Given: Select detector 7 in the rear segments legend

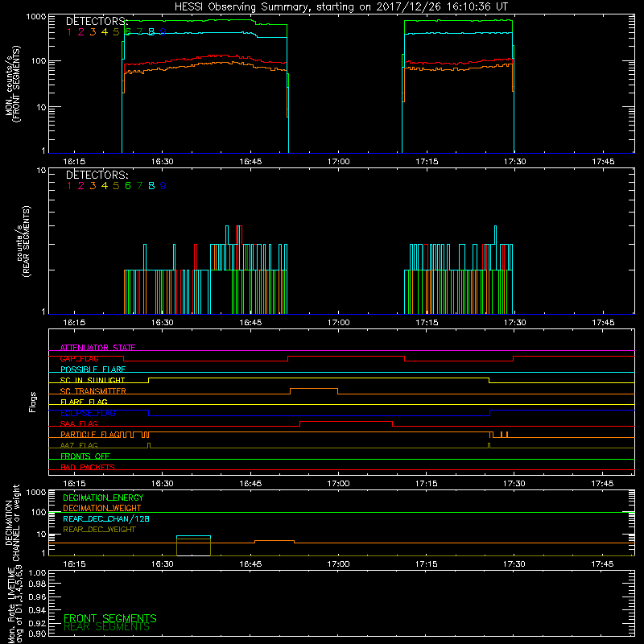Looking at the screenshot, I should coord(139,186).
